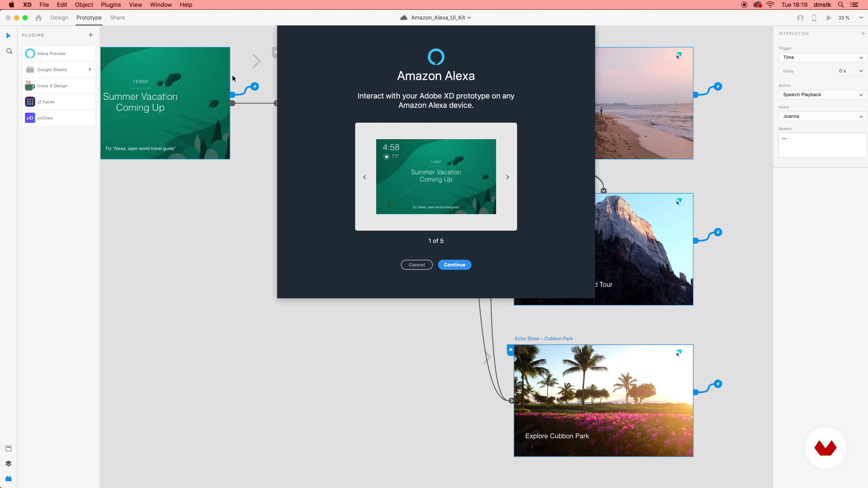Image resolution: width=868 pixels, height=488 pixels.
Task: Click the Speech text input field
Action: pyautogui.click(x=822, y=145)
